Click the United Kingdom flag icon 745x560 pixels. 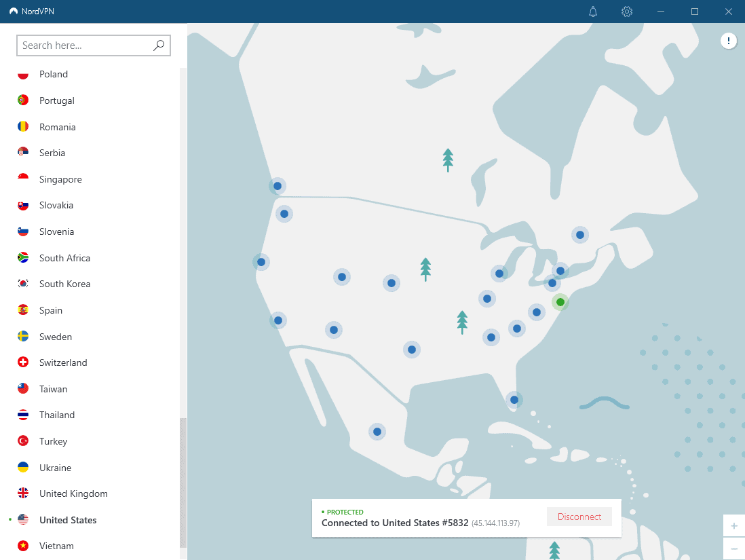click(x=23, y=493)
